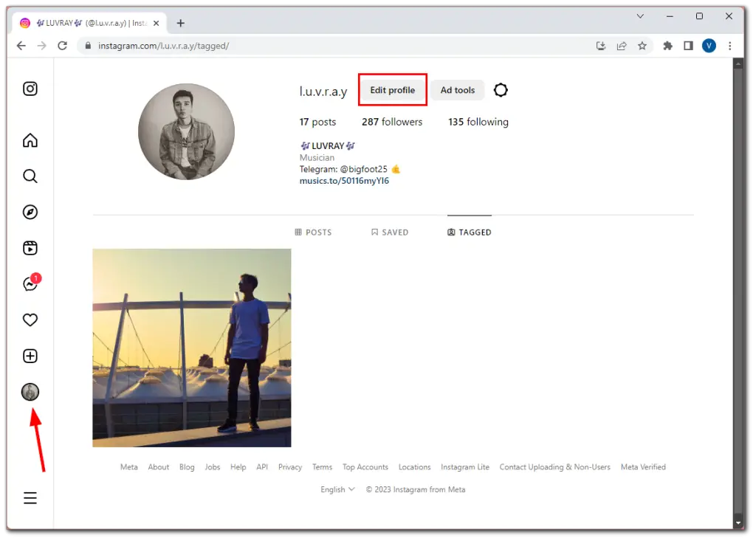Open Messenger with unread notification
756x541 pixels.
30,283
